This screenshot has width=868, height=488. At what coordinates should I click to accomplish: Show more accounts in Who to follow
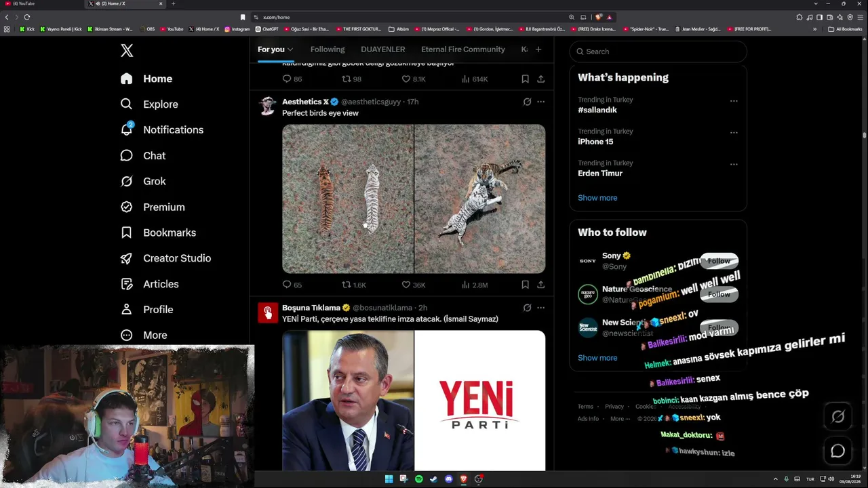(x=597, y=358)
